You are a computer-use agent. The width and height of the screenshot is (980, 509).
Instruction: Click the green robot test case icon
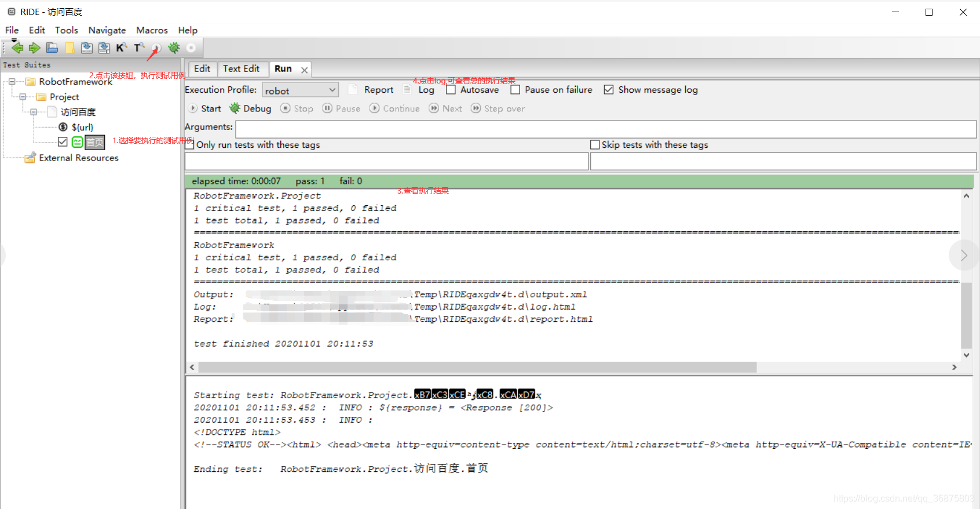point(77,142)
